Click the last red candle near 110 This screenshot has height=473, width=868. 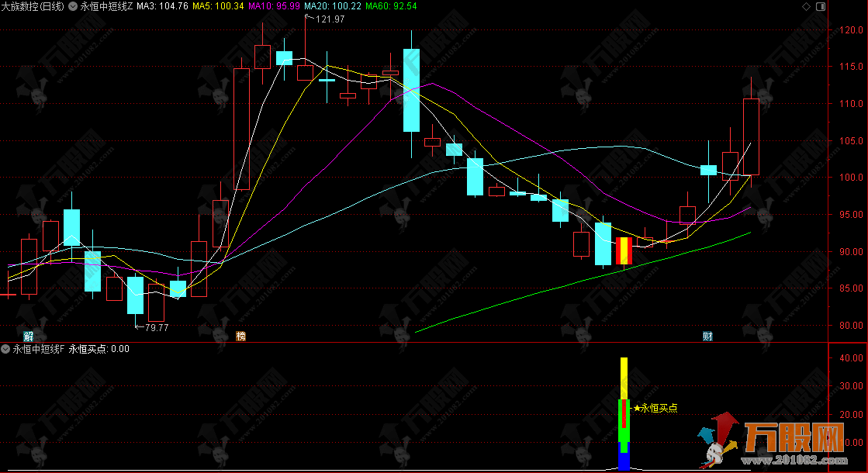click(751, 137)
